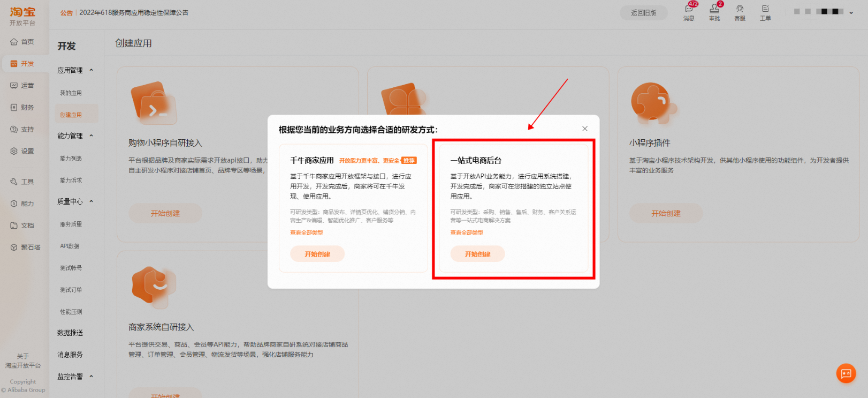Image resolution: width=868 pixels, height=398 pixels.
Task: Open the 文档 documentation section
Action: pyautogui.click(x=22, y=226)
